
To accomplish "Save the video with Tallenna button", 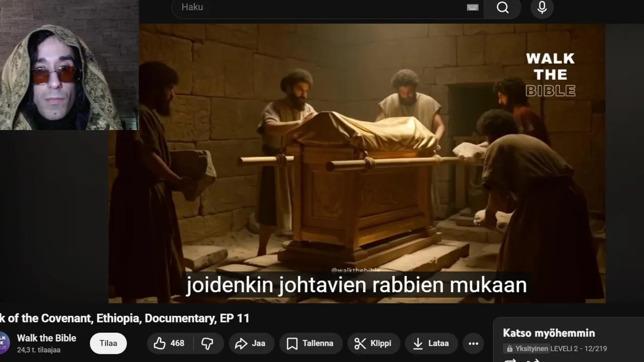I will (x=310, y=343).
